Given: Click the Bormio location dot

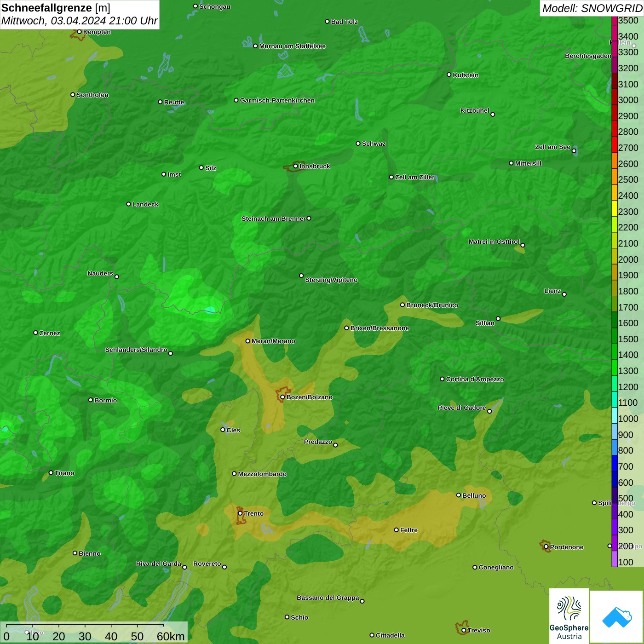Looking at the screenshot, I should pyautogui.click(x=91, y=400).
